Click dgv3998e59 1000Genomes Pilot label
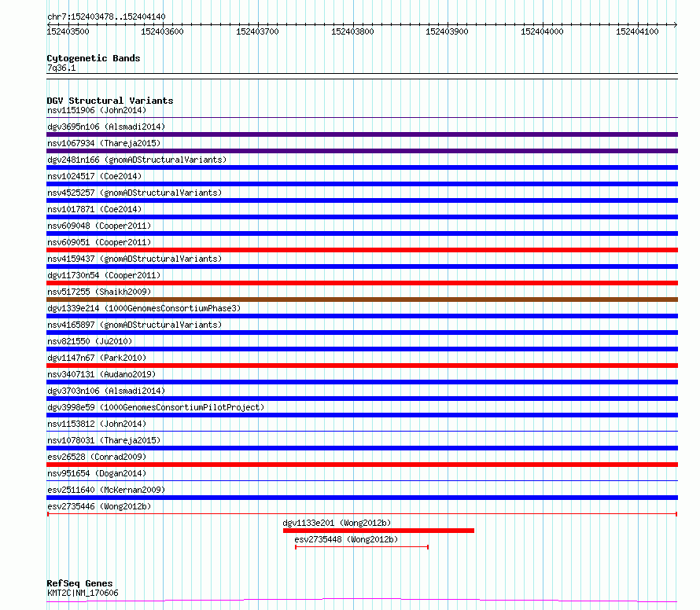Viewport: 700px width, 610px height. pyautogui.click(x=156, y=407)
